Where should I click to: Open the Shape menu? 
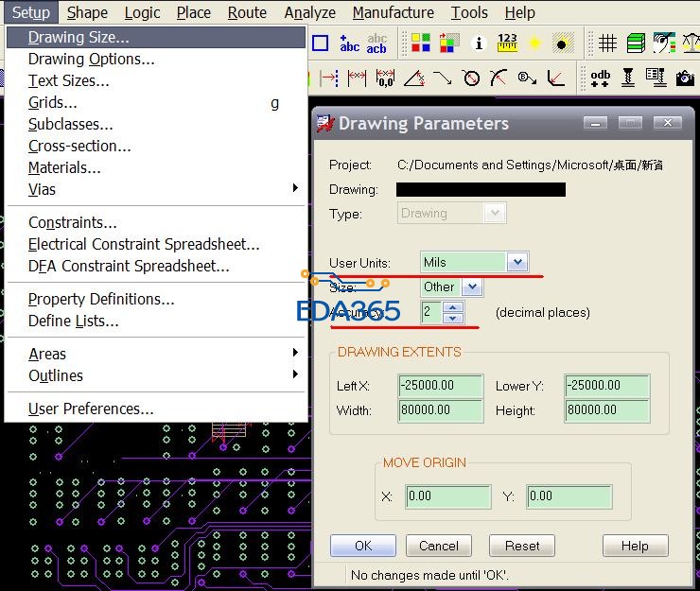(87, 12)
